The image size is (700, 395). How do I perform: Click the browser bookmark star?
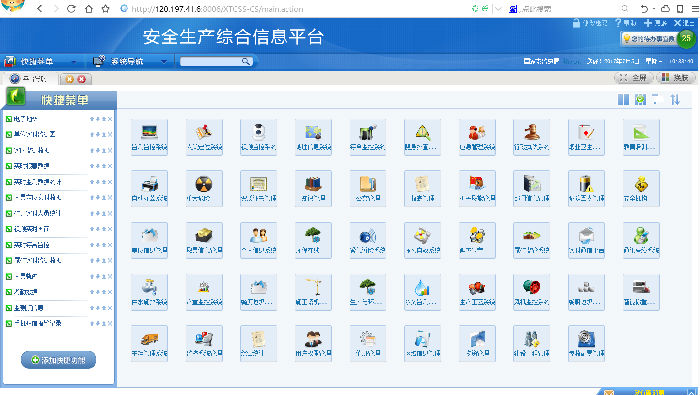tap(106, 8)
